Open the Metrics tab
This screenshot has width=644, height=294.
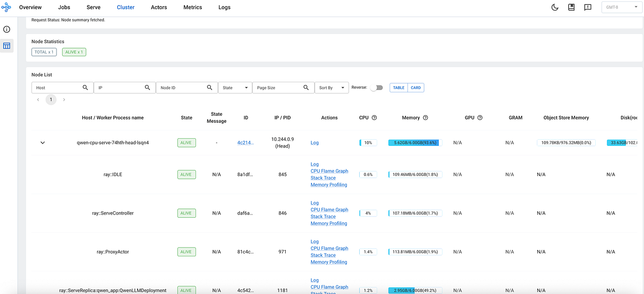[x=193, y=7]
